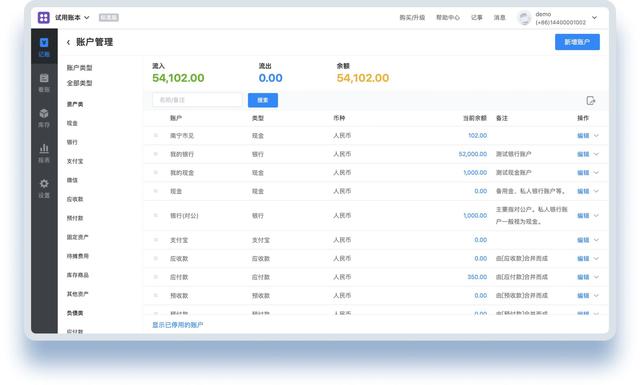
Task: Filter by 固定资产 in the type list
Action: [x=77, y=237]
